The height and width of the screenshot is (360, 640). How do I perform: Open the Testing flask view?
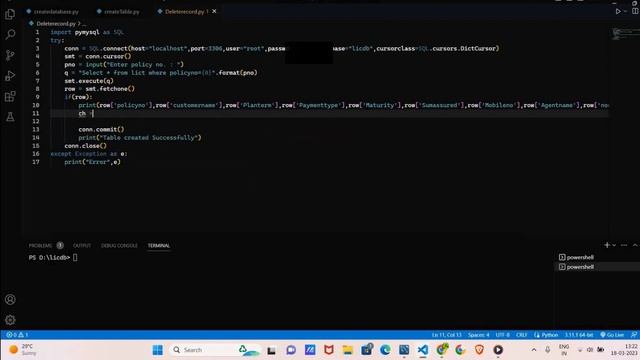(x=10, y=117)
